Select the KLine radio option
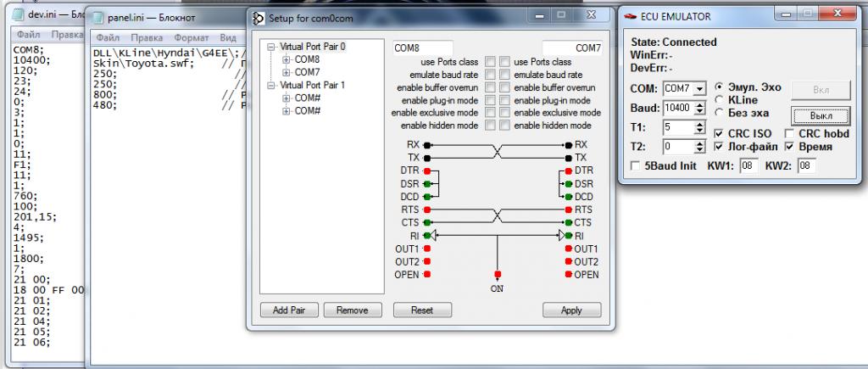The width and height of the screenshot is (868, 369). [x=719, y=99]
